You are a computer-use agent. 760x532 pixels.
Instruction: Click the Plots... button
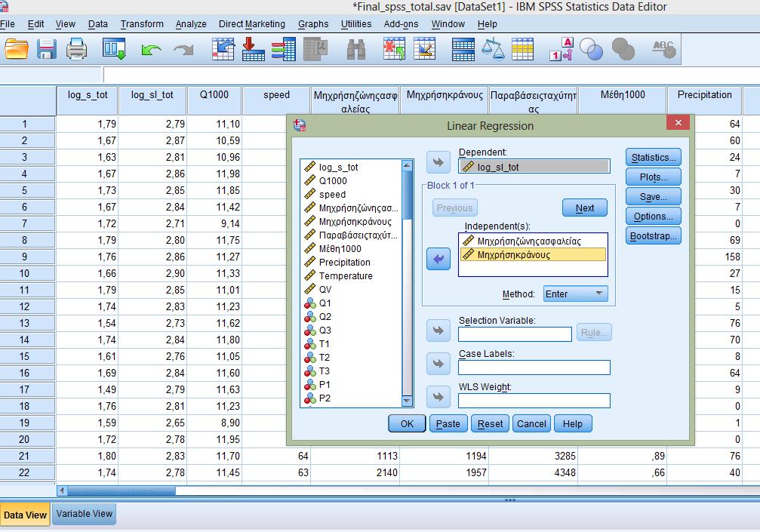[x=654, y=177]
